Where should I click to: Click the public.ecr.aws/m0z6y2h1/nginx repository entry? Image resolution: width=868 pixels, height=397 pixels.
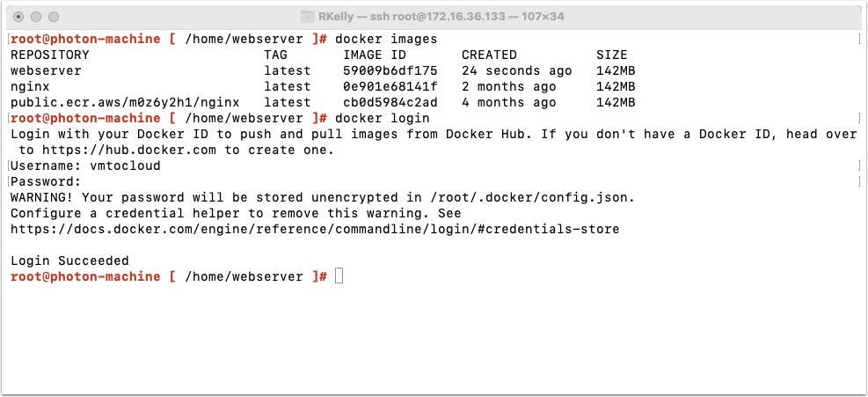pos(125,103)
